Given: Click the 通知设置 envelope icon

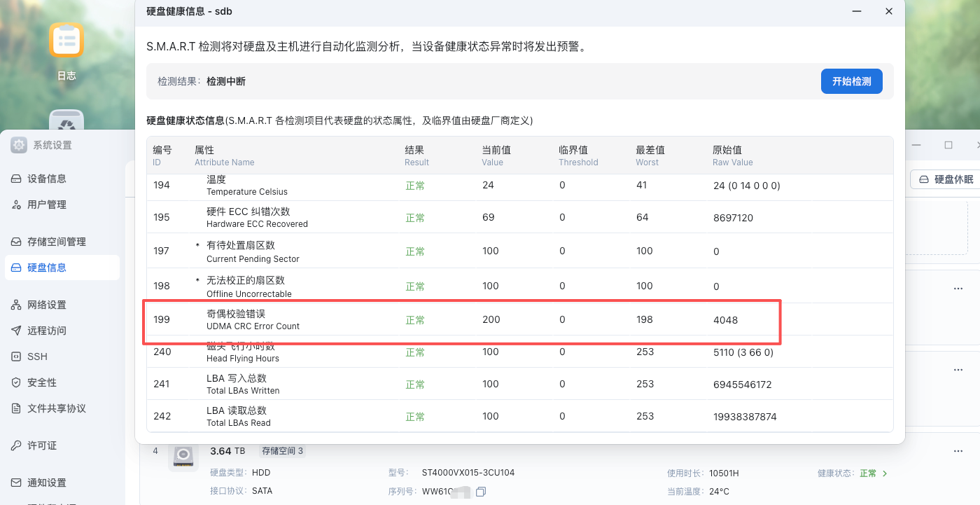Looking at the screenshot, I should 16,483.
